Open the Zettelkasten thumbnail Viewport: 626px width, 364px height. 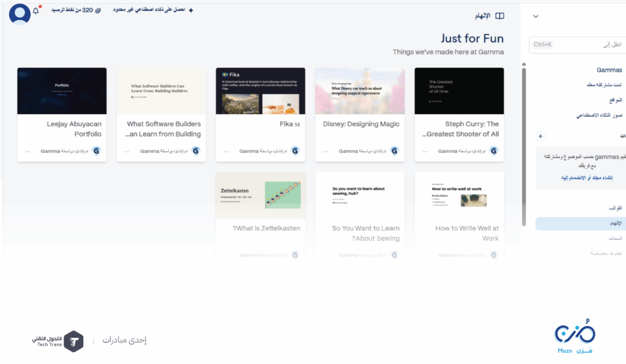[x=260, y=195]
